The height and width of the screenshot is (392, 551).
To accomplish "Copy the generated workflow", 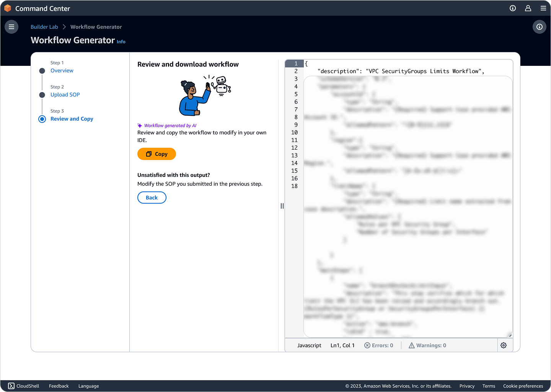I will pyautogui.click(x=156, y=154).
